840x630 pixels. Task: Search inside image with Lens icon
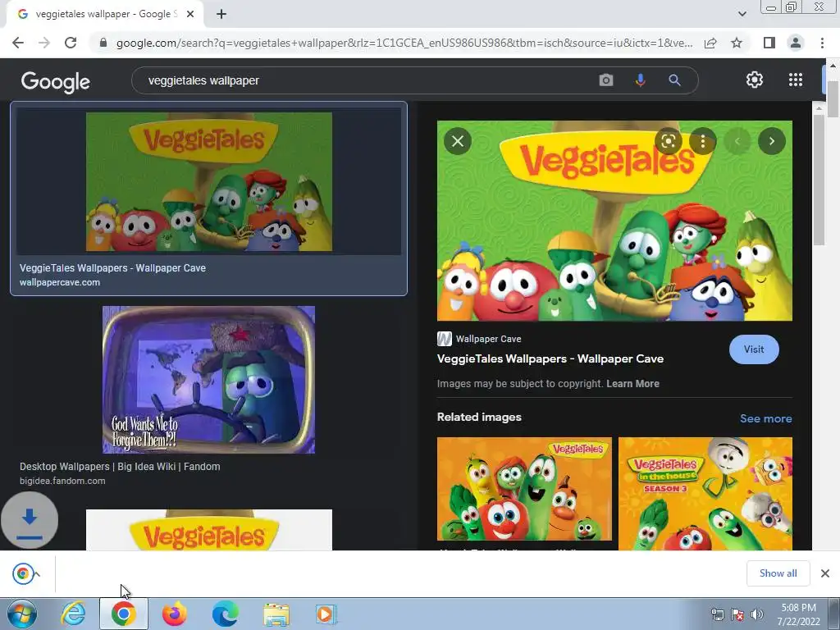pyautogui.click(x=668, y=141)
